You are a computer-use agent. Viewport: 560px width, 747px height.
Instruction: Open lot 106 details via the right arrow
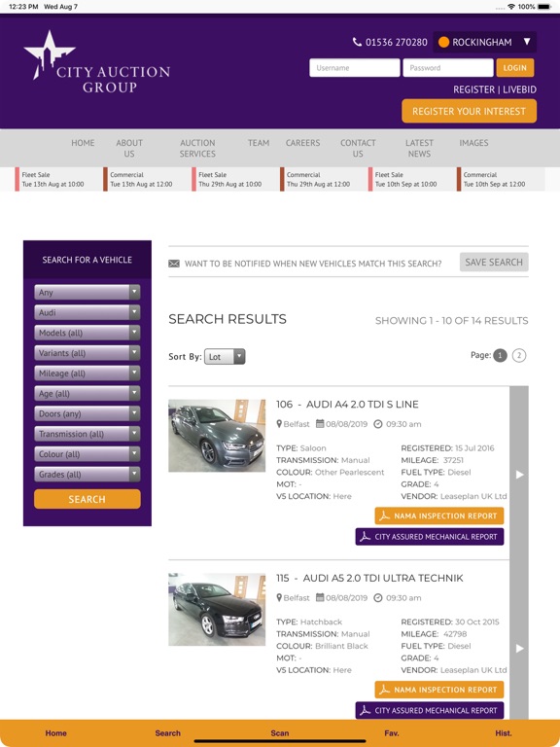(519, 474)
